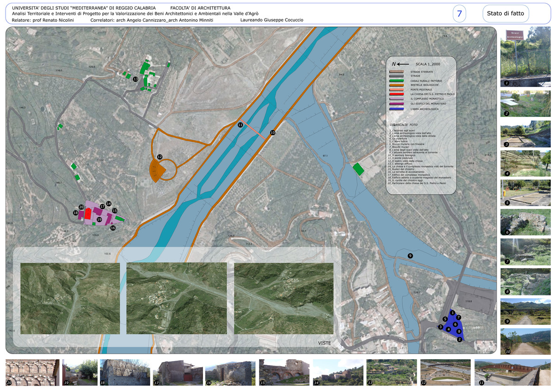Open the left aerial view in VISTE panel
Image resolution: width=555 pixels, height=392 pixels.
(70, 299)
